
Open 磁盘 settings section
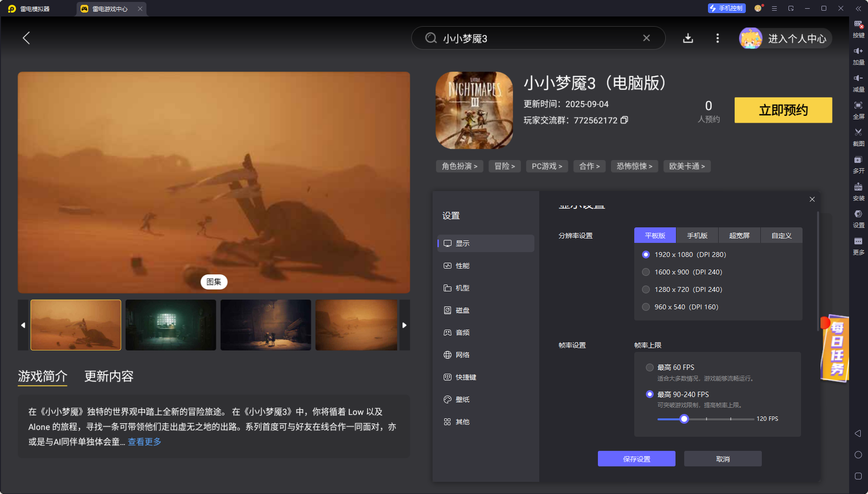click(x=485, y=310)
